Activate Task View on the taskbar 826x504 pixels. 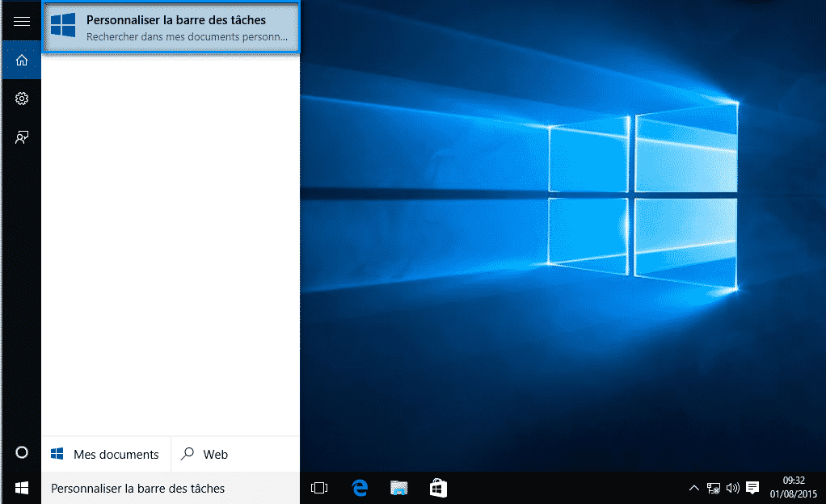(x=318, y=488)
